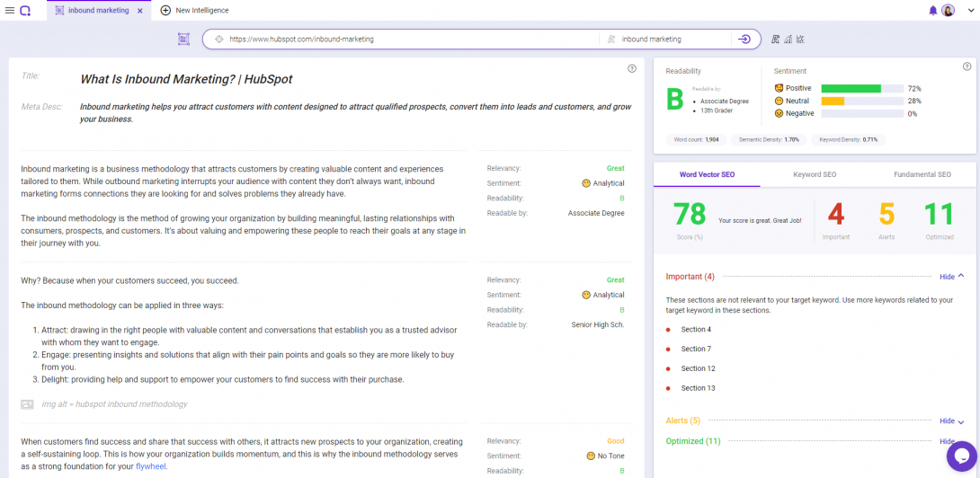Image resolution: width=980 pixels, height=478 pixels.
Task: Click the content intelligence icon left of URL bar
Action: tap(183, 39)
